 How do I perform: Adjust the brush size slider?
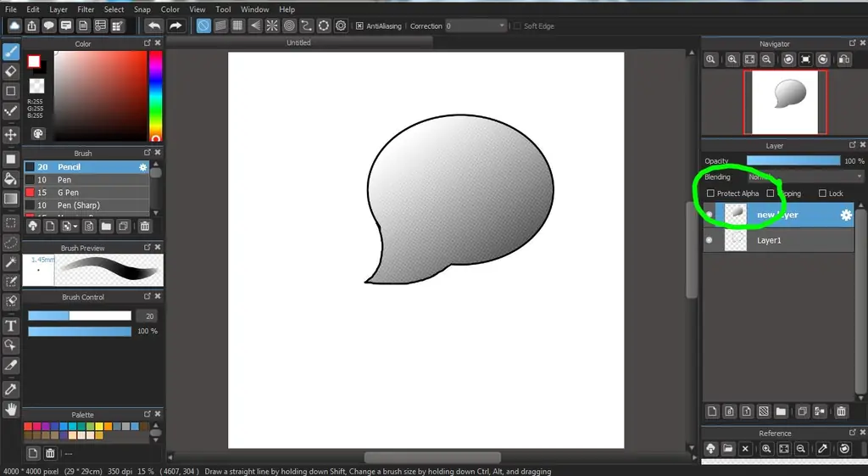tap(80, 316)
